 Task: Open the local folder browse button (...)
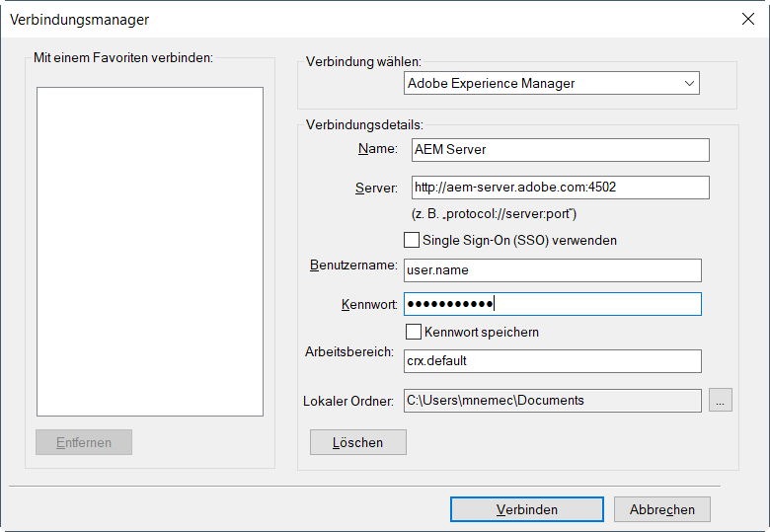pos(721,400)
